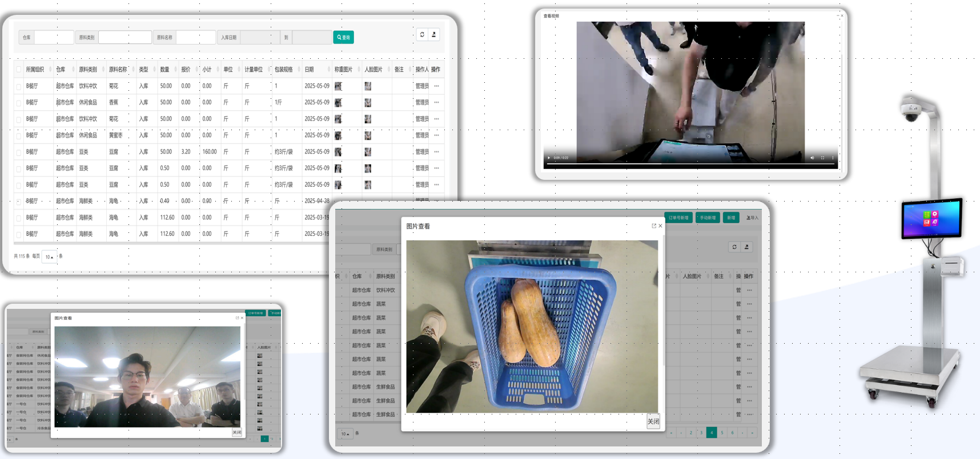980x459 pixels.
Task: Focus the 原料类别 filter field in top panel
Action: [125, 38]
